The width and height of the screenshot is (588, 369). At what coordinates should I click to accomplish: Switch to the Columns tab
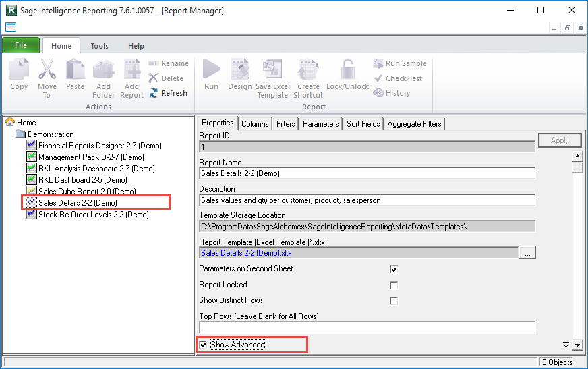pos(255,124)
